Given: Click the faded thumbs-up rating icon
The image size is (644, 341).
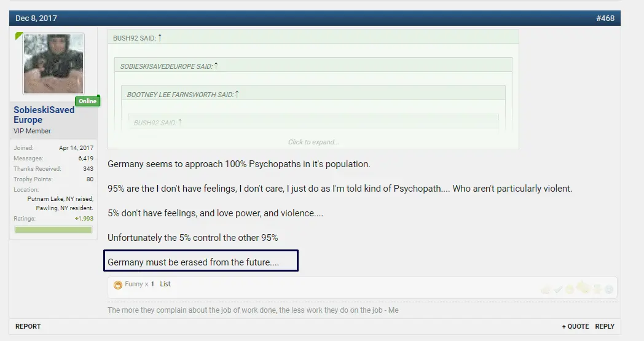Looking at the screenshot, I should point(546,290).
